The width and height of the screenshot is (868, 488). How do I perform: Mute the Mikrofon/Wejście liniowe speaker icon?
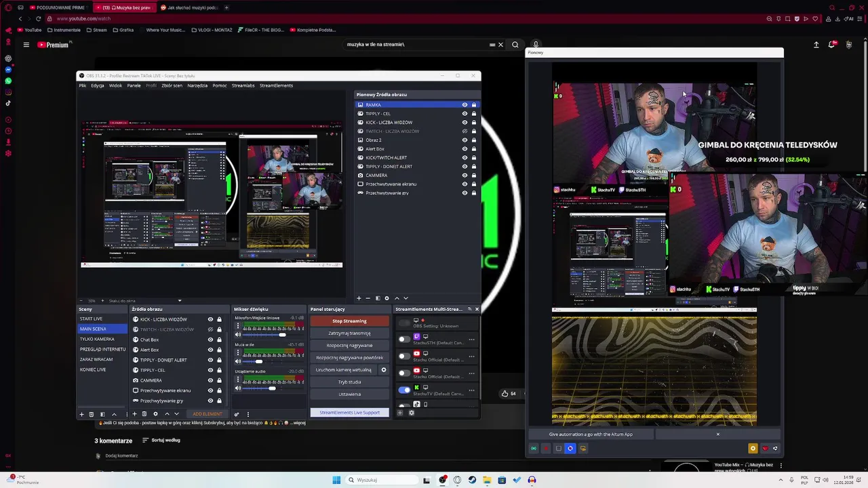coord(238,335)
